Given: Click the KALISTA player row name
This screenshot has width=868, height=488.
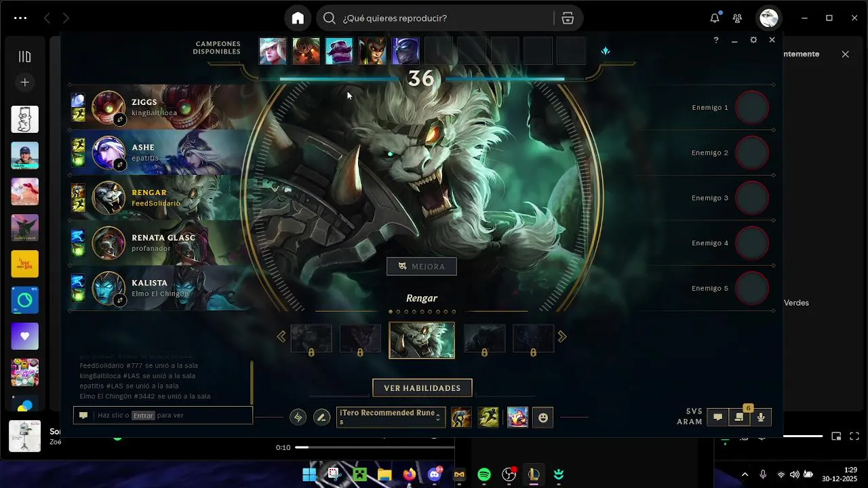Looking at the screenshot, I should (x=149, y=283).
